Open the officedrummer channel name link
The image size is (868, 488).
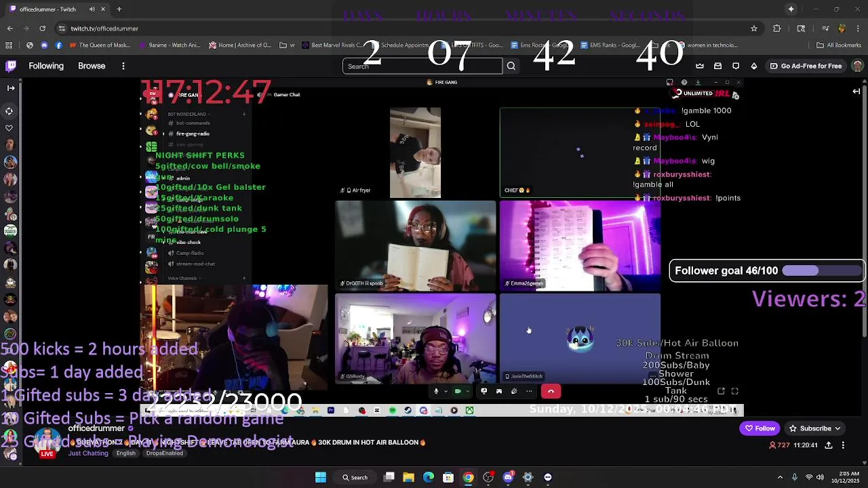[x=96, y=428]
